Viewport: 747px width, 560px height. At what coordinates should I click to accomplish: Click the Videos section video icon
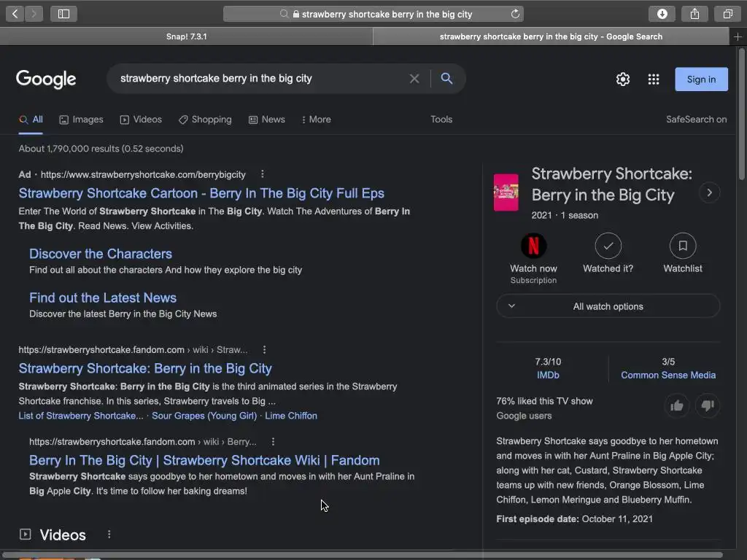[x=26, y=534]
